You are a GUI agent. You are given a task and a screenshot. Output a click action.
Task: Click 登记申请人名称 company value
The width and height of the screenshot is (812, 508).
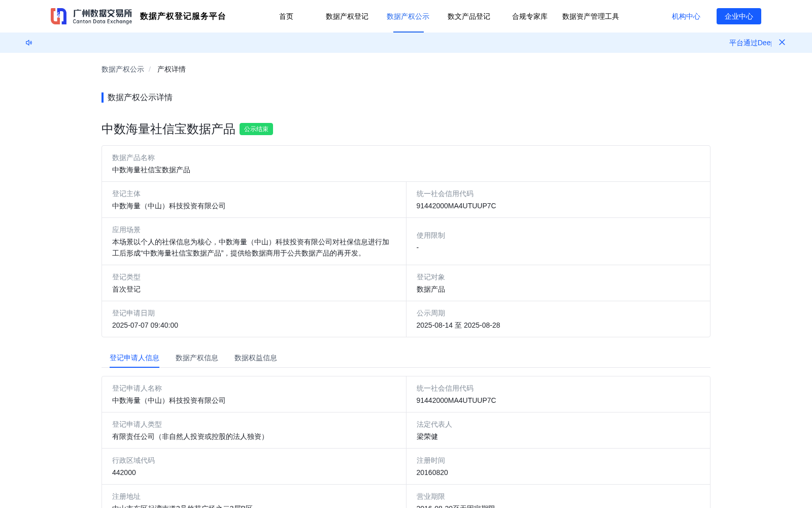169,400
